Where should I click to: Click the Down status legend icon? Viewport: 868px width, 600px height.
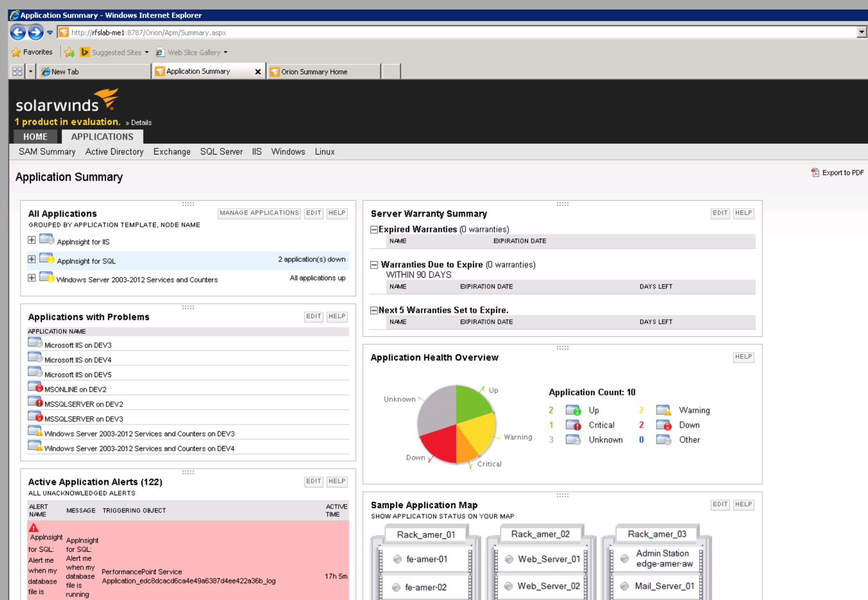(664, 425)
